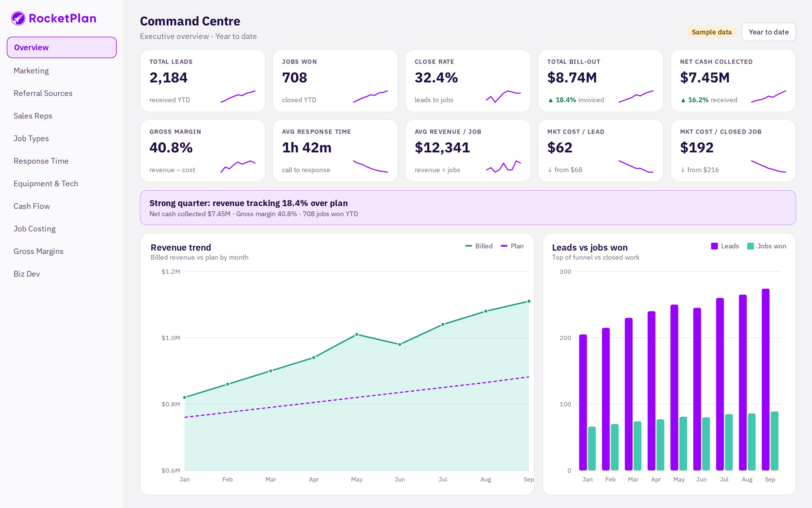Click the Mar teal Jobs won bar

point(637,446)
